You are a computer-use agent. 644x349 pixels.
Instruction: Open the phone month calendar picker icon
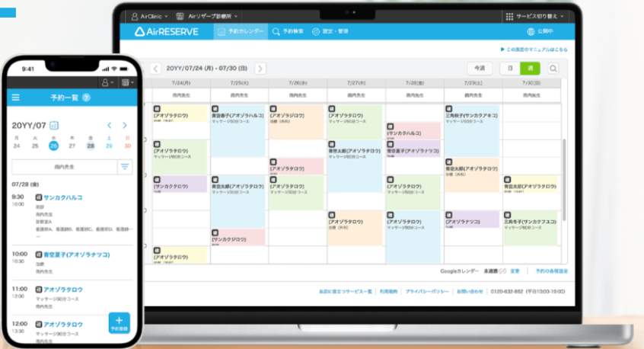[x=54, y=125]
